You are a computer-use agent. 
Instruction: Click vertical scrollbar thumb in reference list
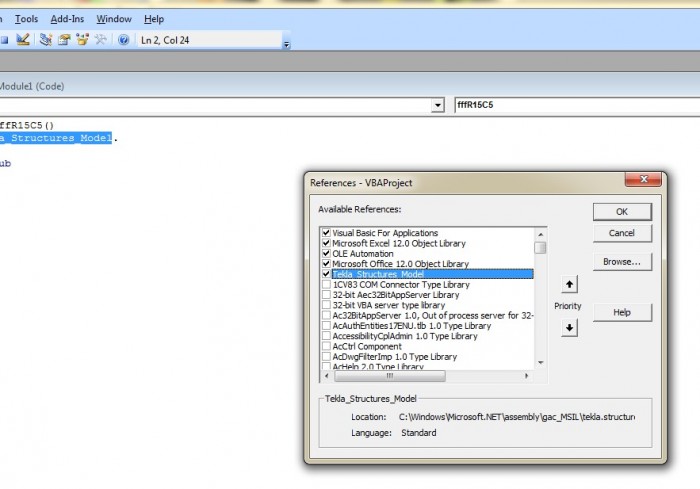[x=541, y=247]
